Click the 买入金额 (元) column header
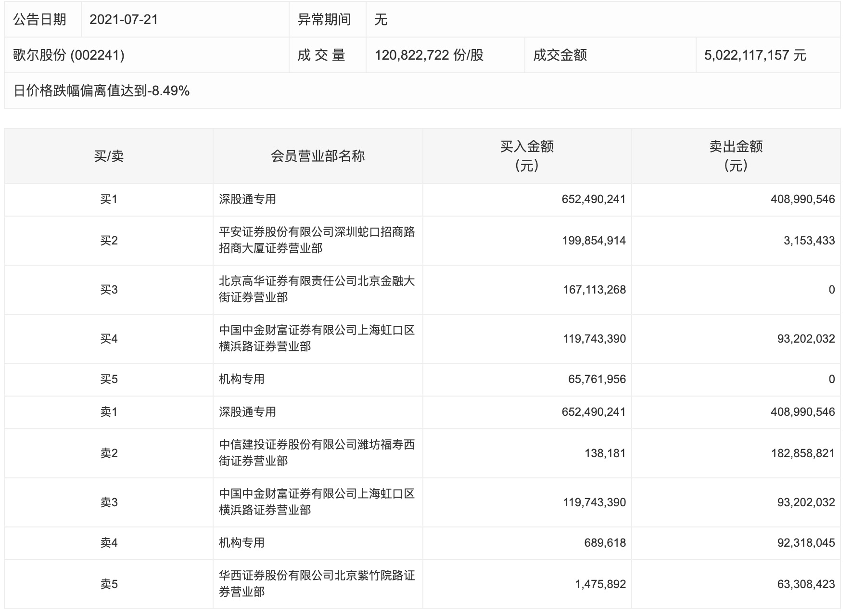865x616 pixels. pos(527,156)
